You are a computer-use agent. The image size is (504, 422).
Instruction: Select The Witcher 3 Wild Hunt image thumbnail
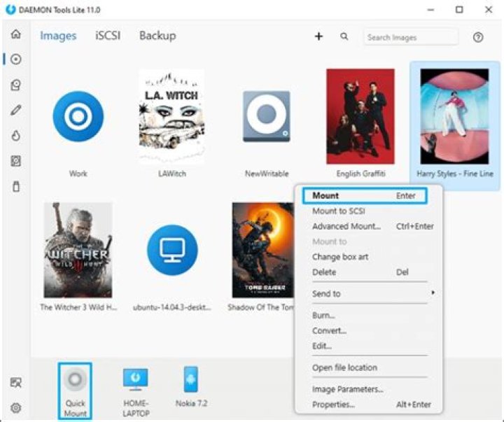click(78, 250)
